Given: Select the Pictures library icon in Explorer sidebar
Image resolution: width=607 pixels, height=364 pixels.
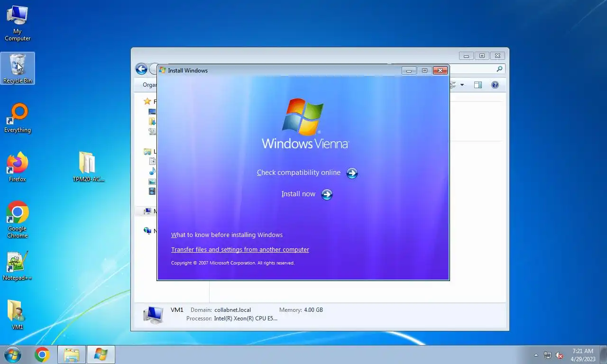Looking at the screenshot, I should click(x=152, y=182).
